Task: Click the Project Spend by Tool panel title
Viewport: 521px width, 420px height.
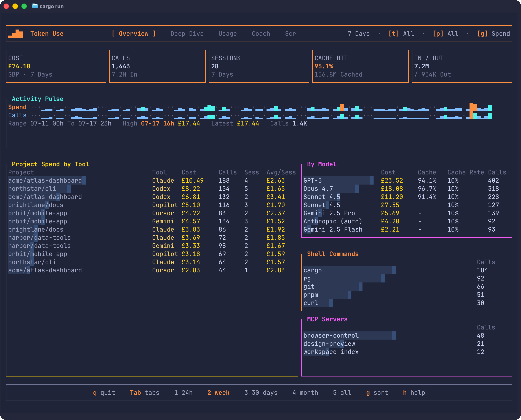Action: 51,164
